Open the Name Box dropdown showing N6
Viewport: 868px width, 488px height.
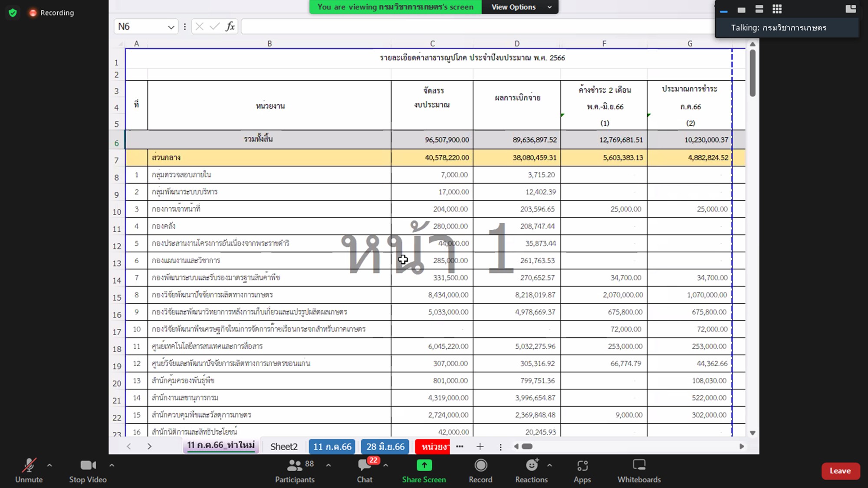pos(171,27)
